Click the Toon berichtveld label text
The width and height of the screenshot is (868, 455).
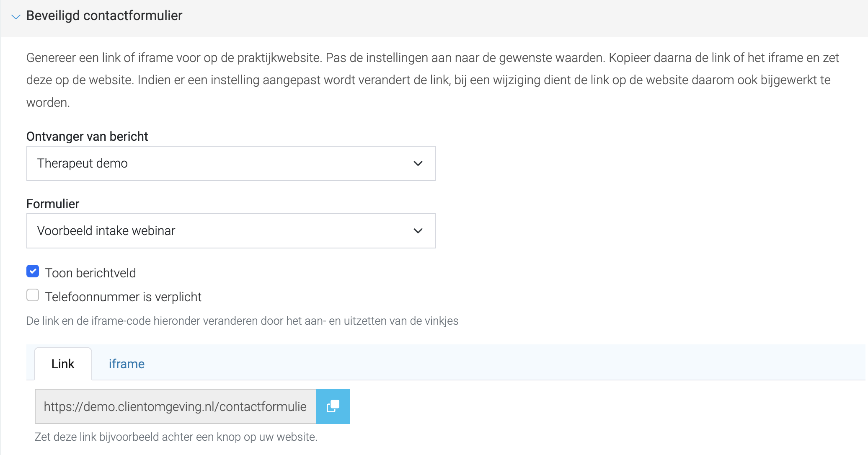[90, 273]
